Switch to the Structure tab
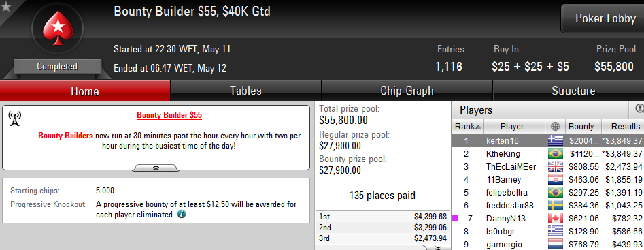The width and height of the screenshot is (644, 250). pos(573,91)
